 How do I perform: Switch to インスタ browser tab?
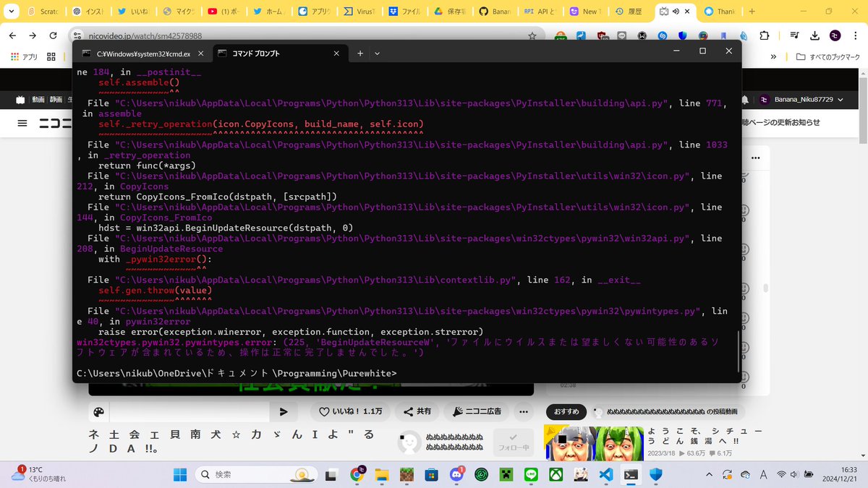[x=90, y=12]
